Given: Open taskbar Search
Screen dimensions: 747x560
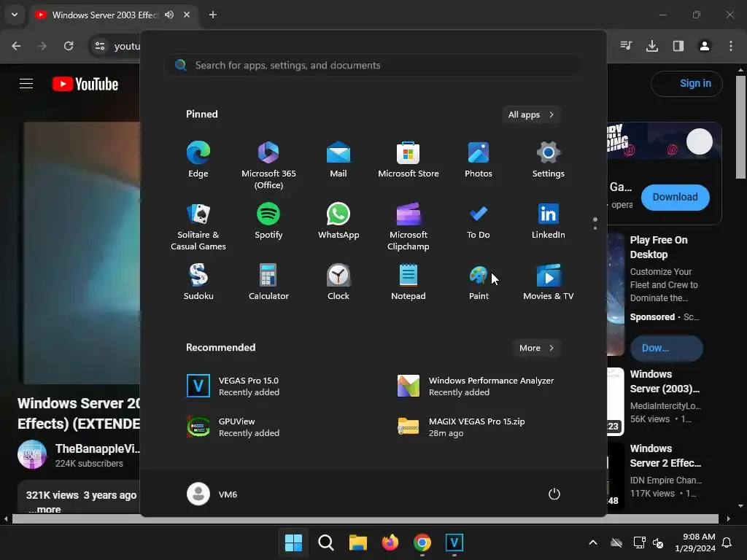Looking at the screenshot, I should [x=326, y=542].
